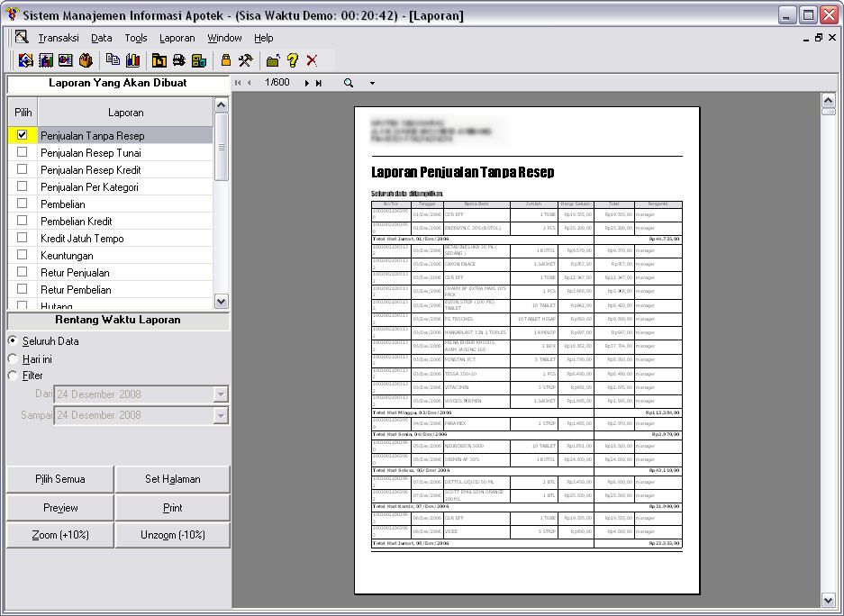Click the framed picture toolbar icon
The image size is (844, 616).
(65, 60)
